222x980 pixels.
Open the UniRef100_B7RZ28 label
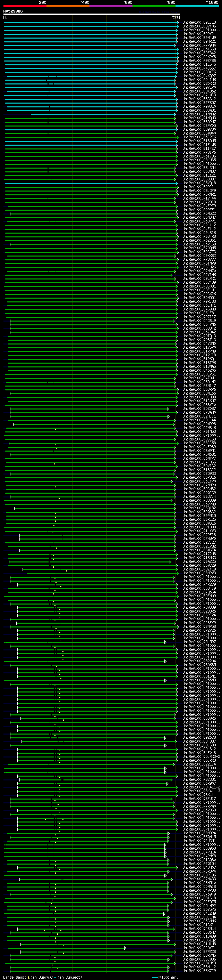click(199, 952)
